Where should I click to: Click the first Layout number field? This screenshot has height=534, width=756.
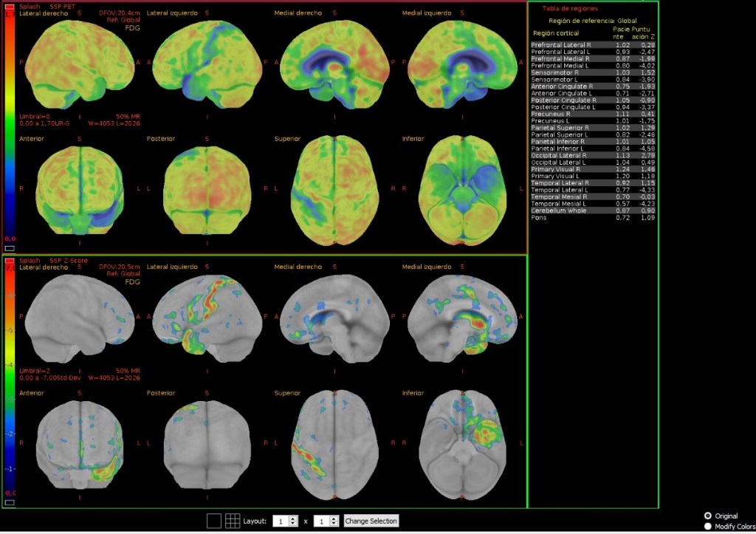click(x=281, y=521)
